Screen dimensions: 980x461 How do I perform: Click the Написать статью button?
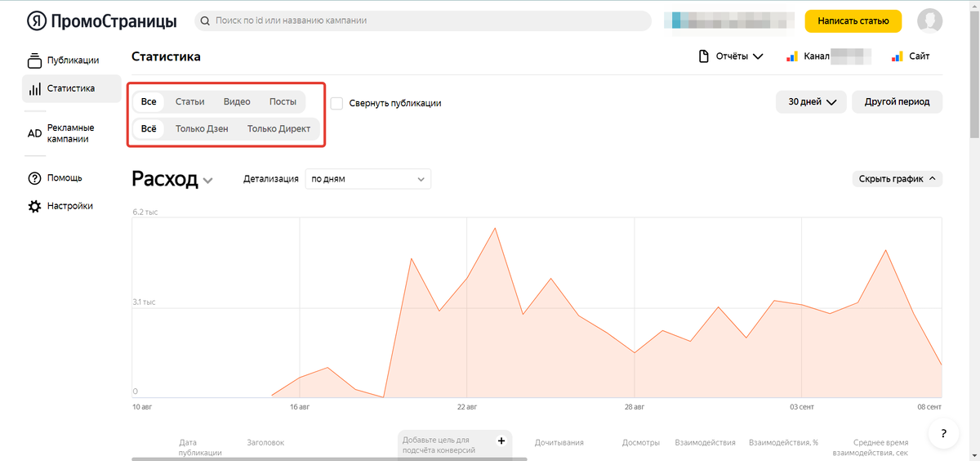(853, 20)
